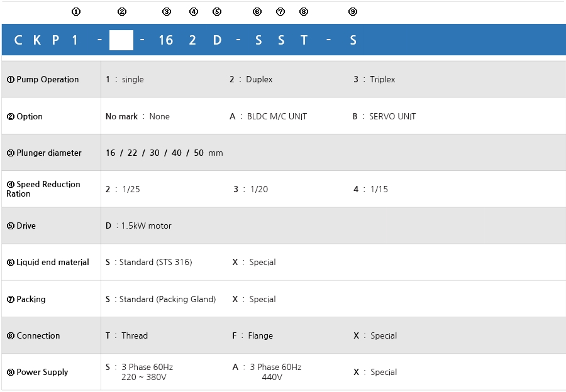This screenshot has height=392, width=566.
Task: Click the circled 3 marker above the 16
Action: click(166, 11)
